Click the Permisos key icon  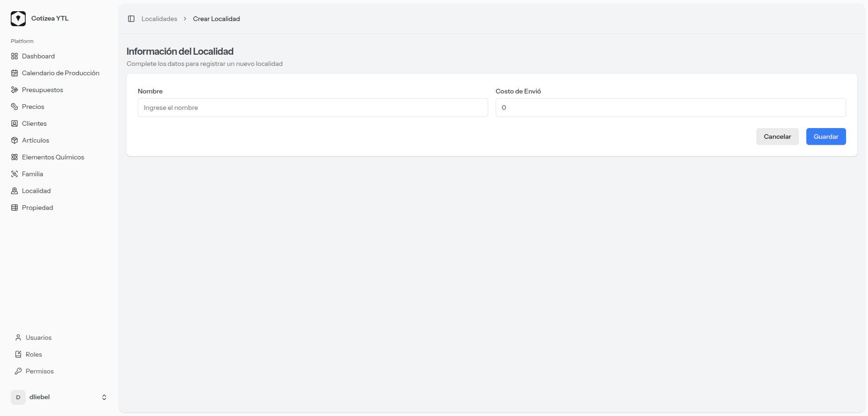coord(18,371)
